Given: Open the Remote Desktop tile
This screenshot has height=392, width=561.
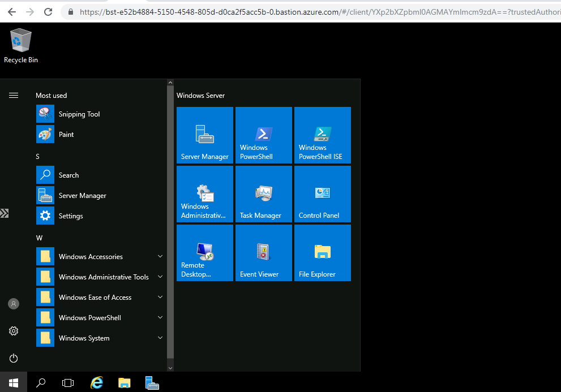Looking at the screenshot, I should pos(204,252).
